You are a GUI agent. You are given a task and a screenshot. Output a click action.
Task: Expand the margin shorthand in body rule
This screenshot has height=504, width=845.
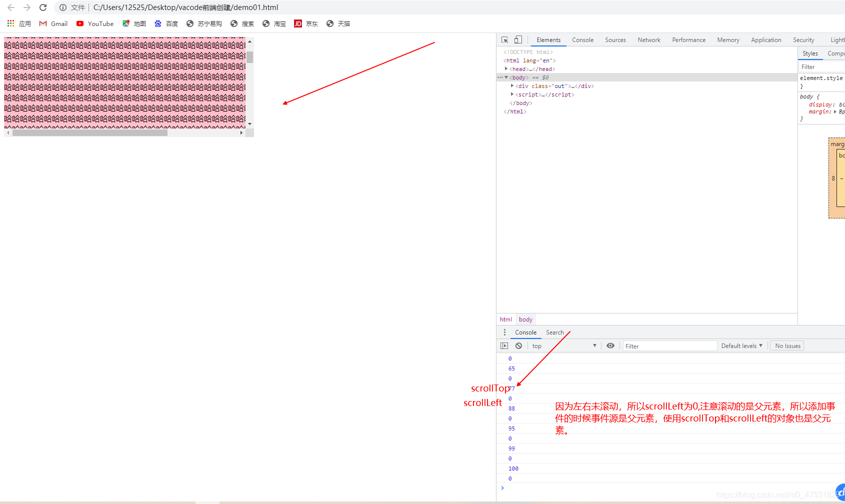click(x=835, y=112)
